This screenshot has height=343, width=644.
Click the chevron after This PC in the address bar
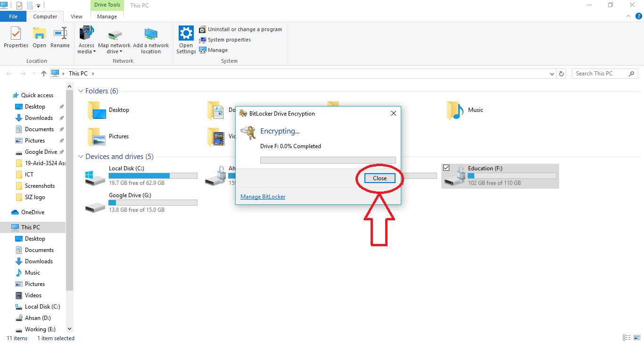pos(93,74)
